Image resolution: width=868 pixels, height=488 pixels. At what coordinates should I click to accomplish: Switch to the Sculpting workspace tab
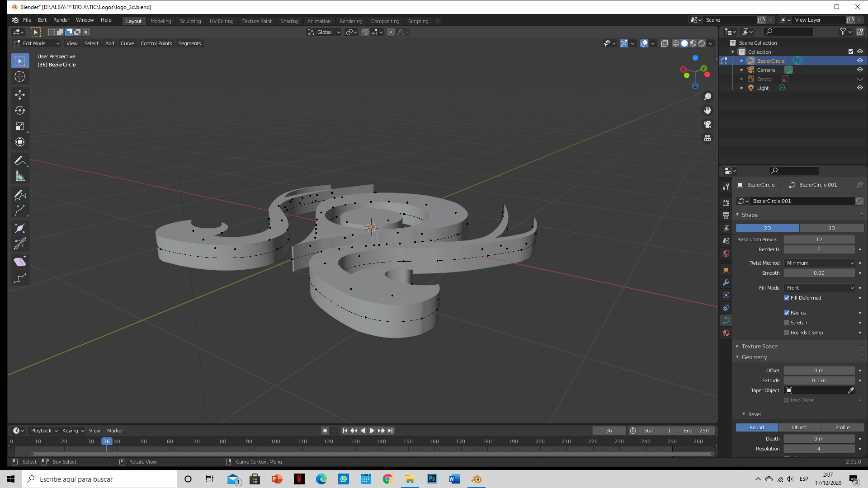[190, 21]
